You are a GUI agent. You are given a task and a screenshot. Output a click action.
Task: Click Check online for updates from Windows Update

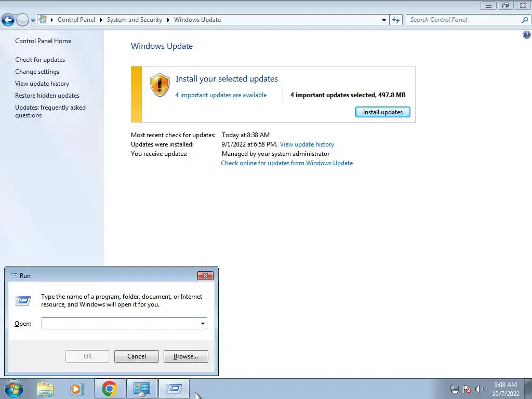pos(287,163)
